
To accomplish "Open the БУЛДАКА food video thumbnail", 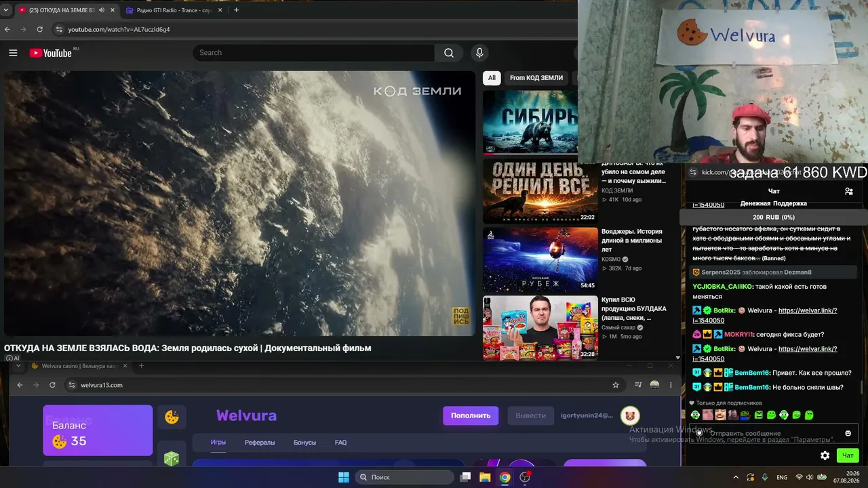I will [x=540, y=328].
